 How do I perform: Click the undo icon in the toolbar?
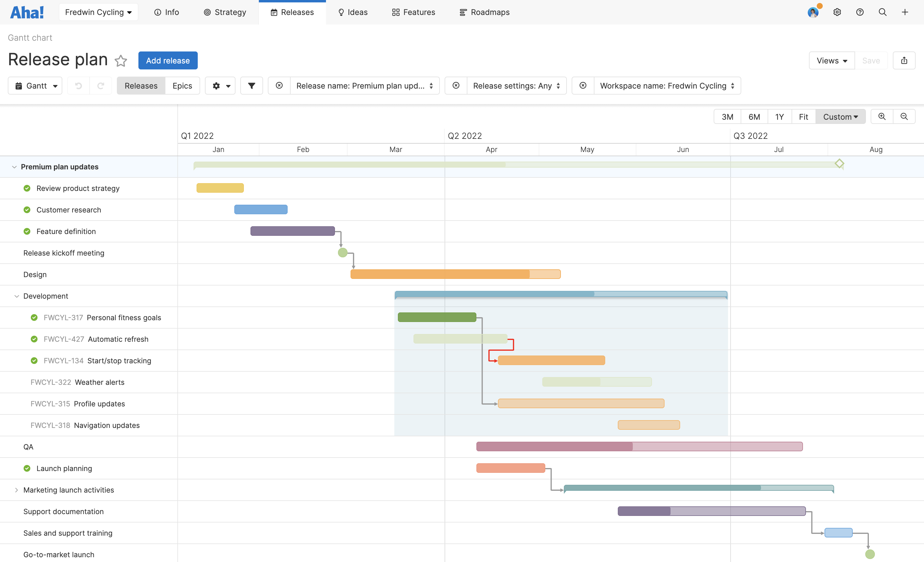[x=78, y=85]
